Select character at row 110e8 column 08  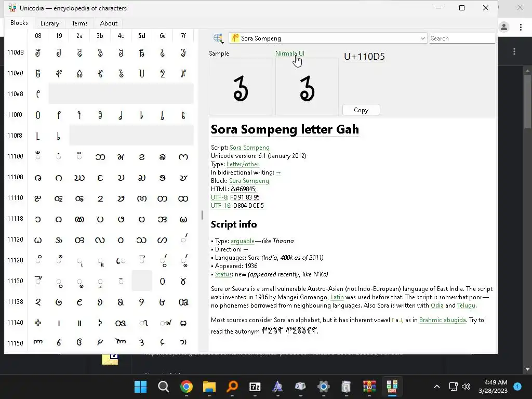(x=38, y=94)
